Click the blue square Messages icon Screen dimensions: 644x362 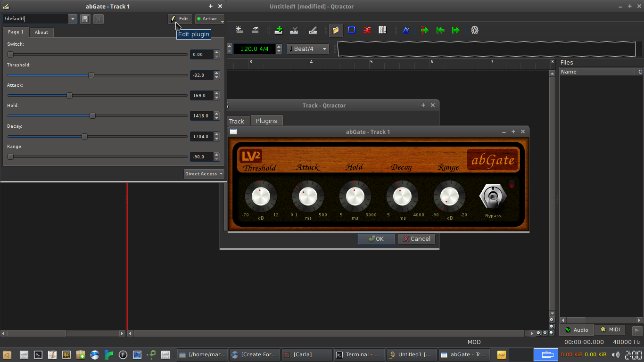pos(351,30)
